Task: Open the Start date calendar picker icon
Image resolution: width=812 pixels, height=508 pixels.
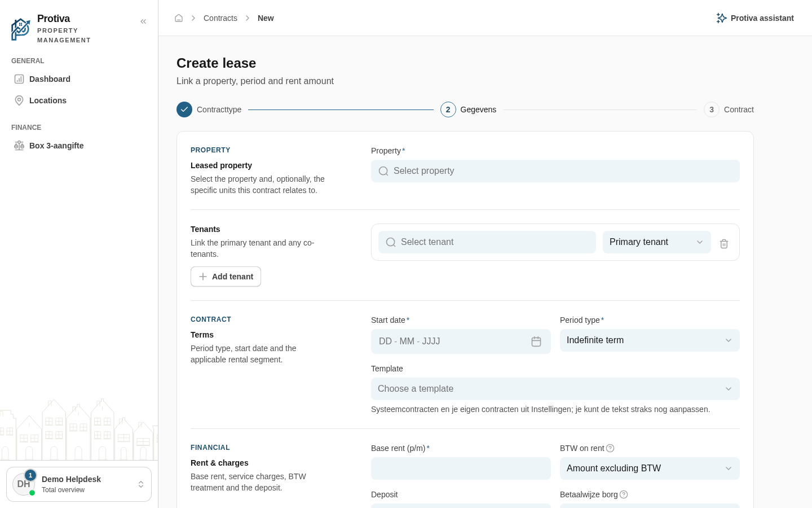Action: pyautogui.click(x=536, y=341)
